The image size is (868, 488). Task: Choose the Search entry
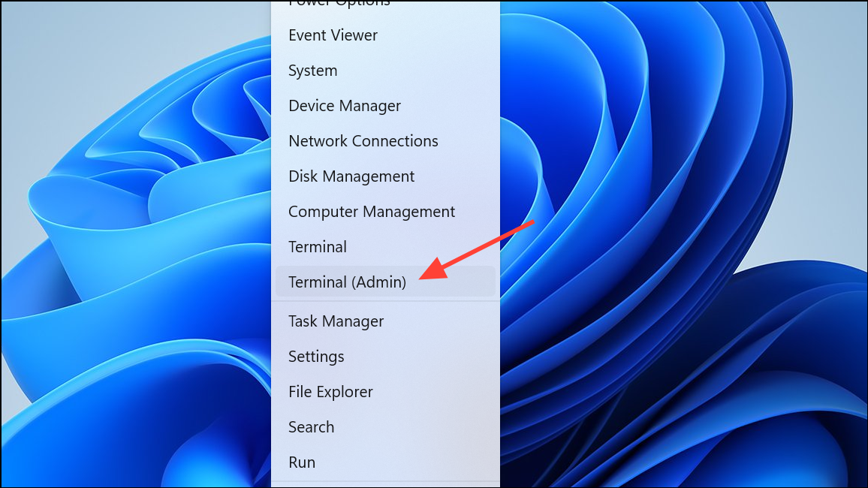385,427
